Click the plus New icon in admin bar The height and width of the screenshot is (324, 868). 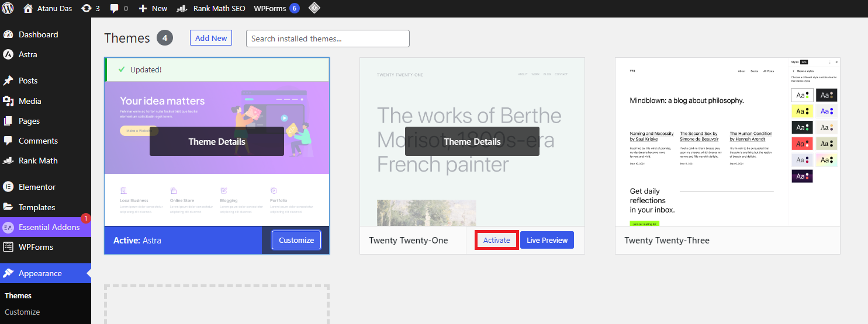click(143, 8)
